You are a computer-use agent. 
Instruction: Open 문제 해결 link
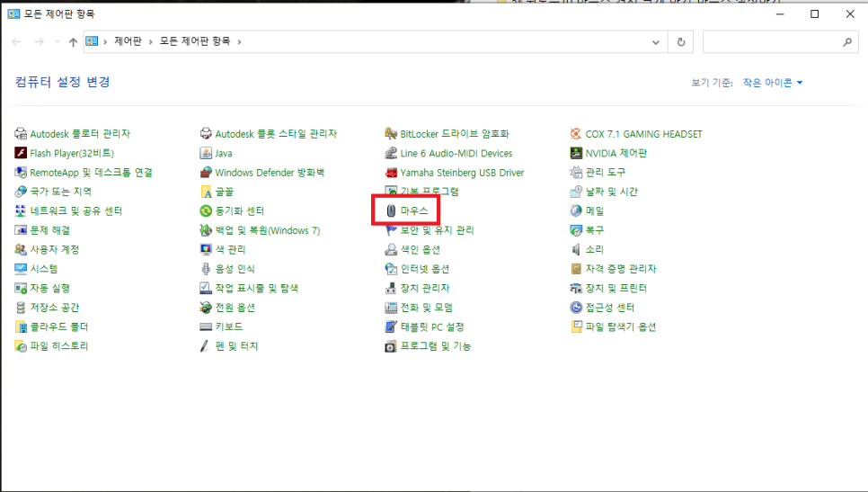[x=49, y=230]
